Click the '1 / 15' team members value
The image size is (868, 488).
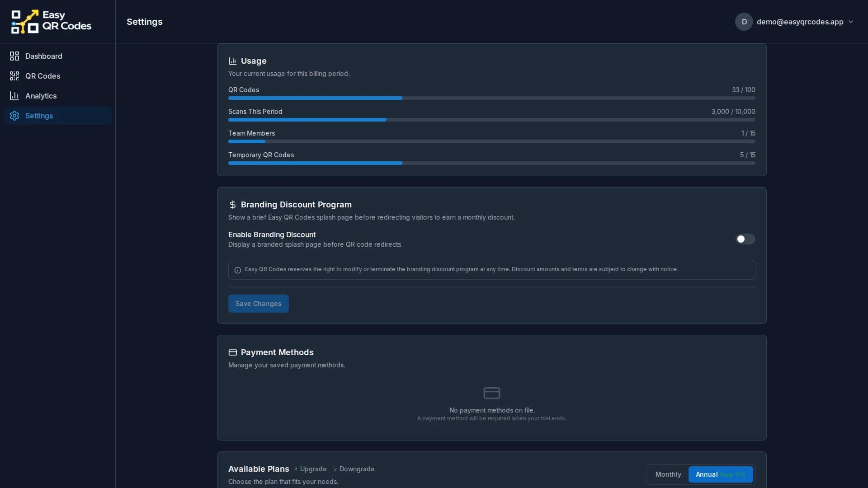click(748, 133)
